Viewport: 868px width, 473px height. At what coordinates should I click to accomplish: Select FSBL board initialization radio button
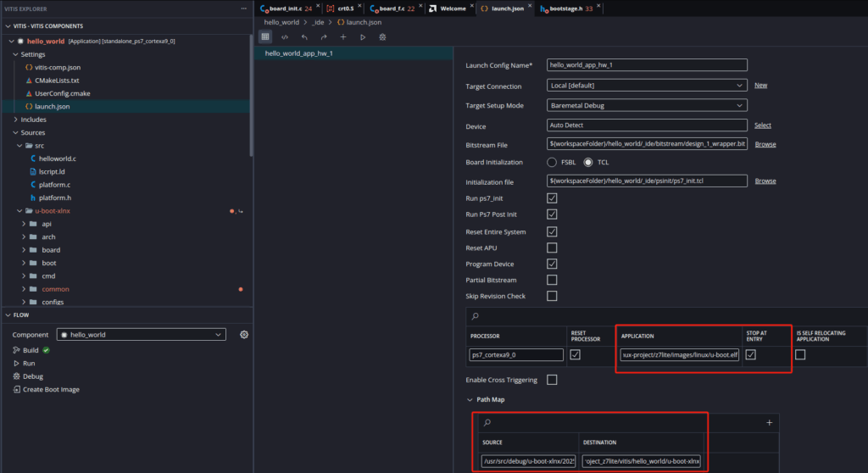tap(552, 162)
